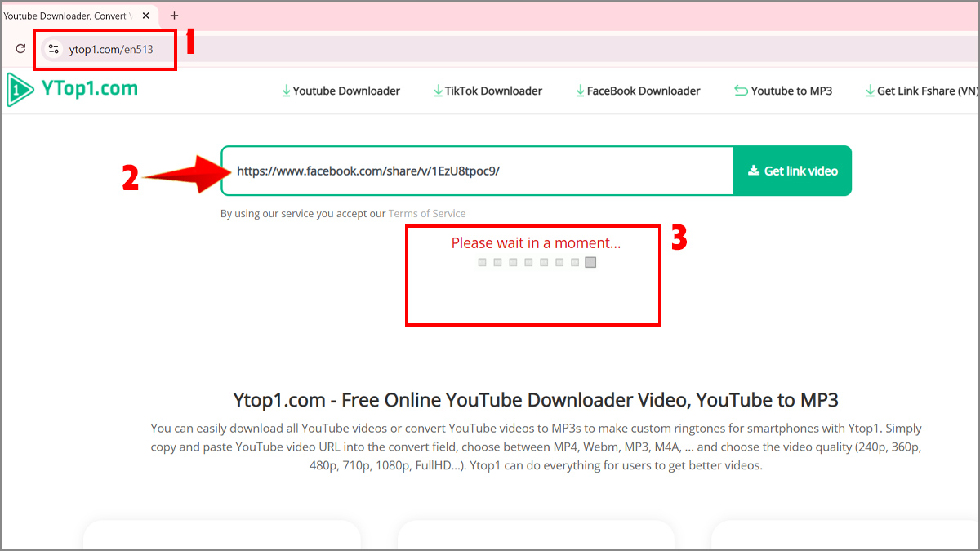Select the download icon beside Youtube Downloader
Screen dimensions: 980x551
(287, 90)
